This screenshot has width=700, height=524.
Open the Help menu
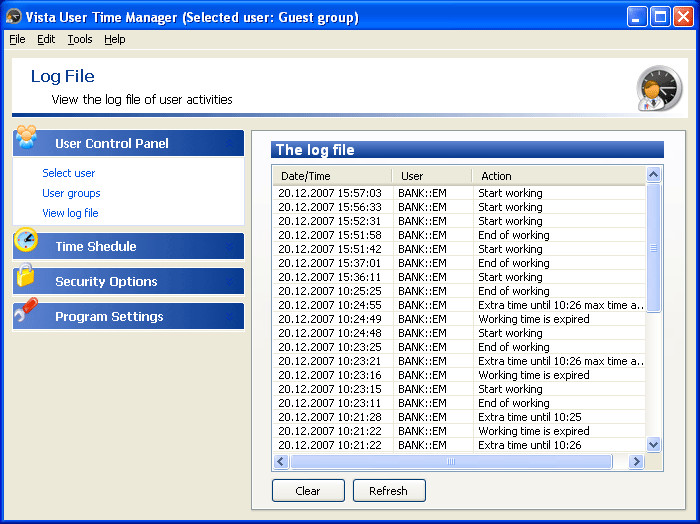pyautogui.click(x=115, y=39)
